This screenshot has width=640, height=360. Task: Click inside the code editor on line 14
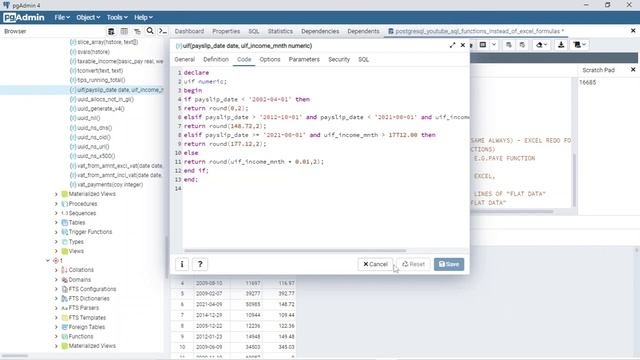[x=326, y=189]
